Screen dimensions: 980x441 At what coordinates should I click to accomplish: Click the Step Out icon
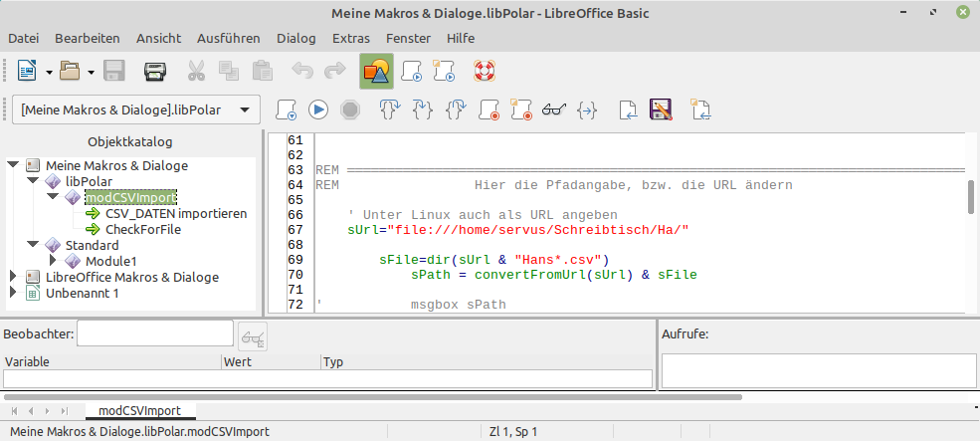456,110
